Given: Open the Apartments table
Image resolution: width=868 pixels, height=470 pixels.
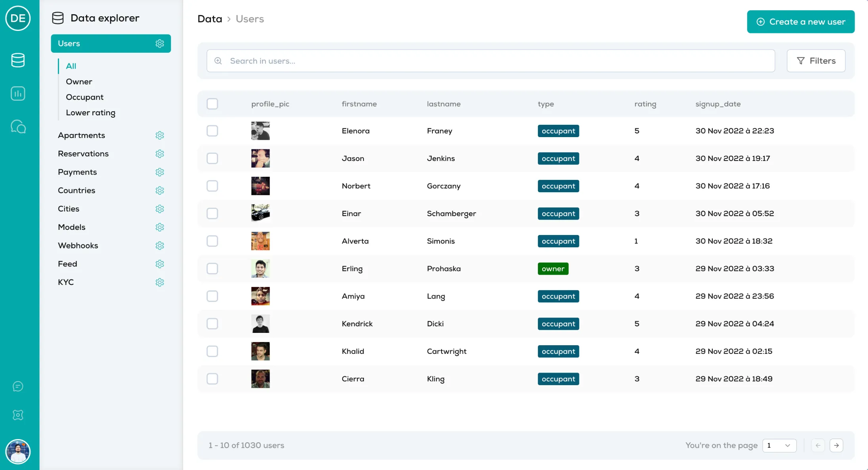Looking at the screenshot, I should coord(81,136).
